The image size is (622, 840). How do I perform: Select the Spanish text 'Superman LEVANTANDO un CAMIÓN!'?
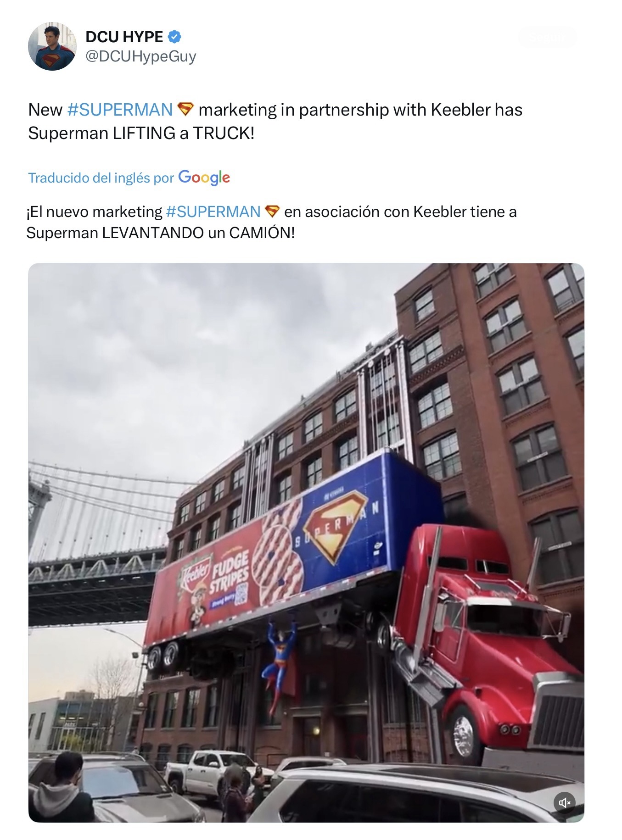pyautogui.click(x=161, y=233)
